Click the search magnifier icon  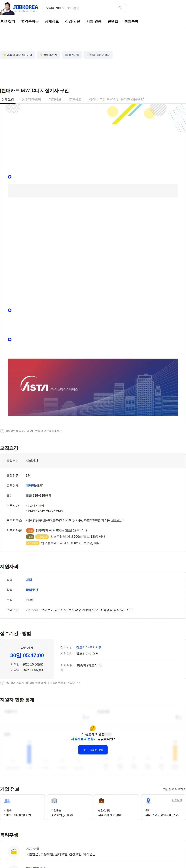(x=120, y=8)
